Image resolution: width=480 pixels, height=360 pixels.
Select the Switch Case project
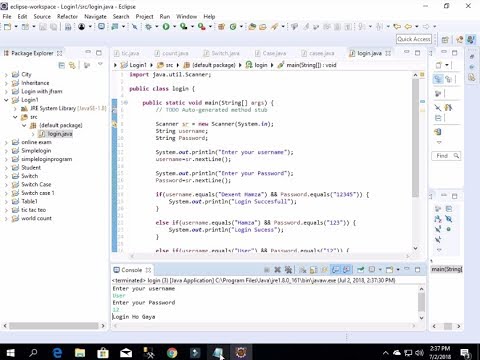pos(36,184)
